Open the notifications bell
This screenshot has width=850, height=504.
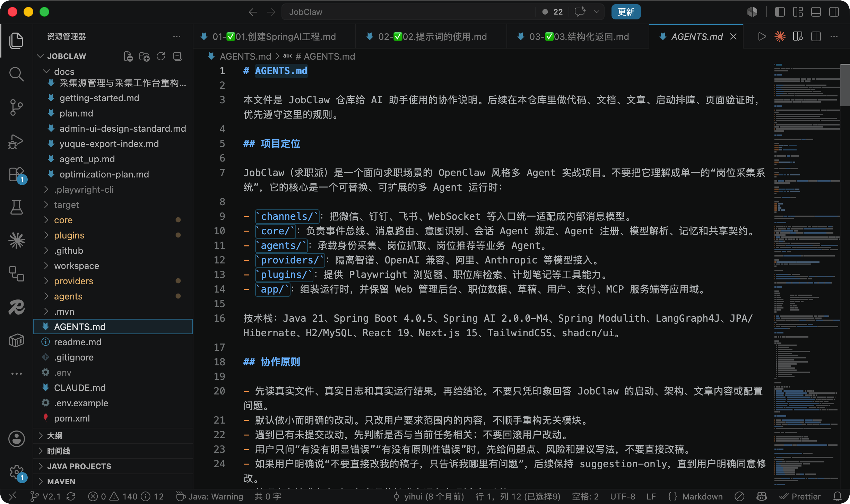(x=838, y=496)
